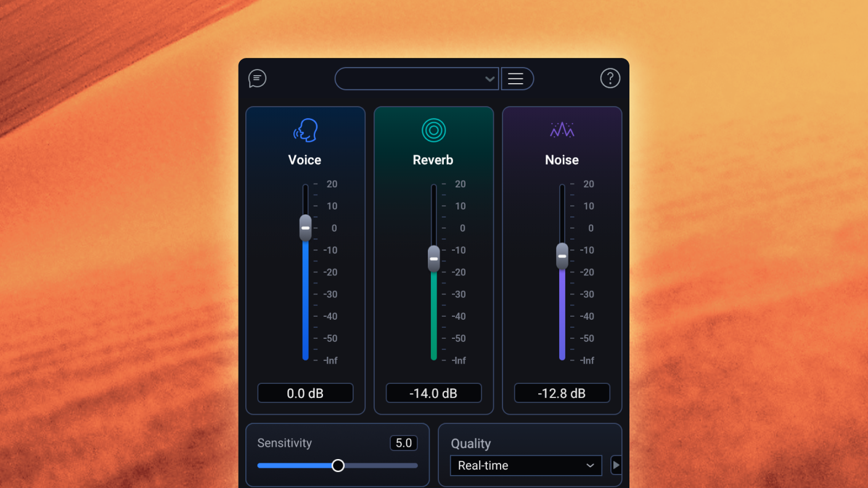This screenshot has width=868, height=488.
Task: Click the Sensitivity slider knob
Action: [338, 466]
